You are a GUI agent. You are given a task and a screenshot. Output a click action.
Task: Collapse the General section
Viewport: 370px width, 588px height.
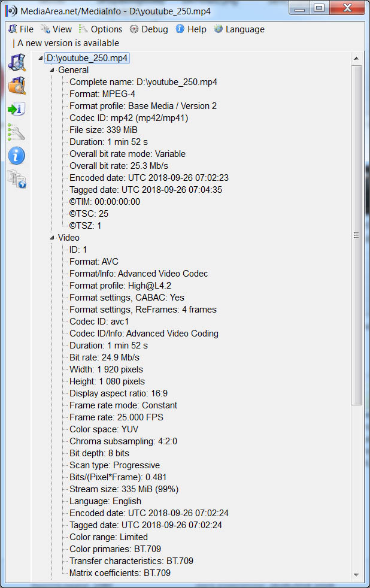pos(51,71)
